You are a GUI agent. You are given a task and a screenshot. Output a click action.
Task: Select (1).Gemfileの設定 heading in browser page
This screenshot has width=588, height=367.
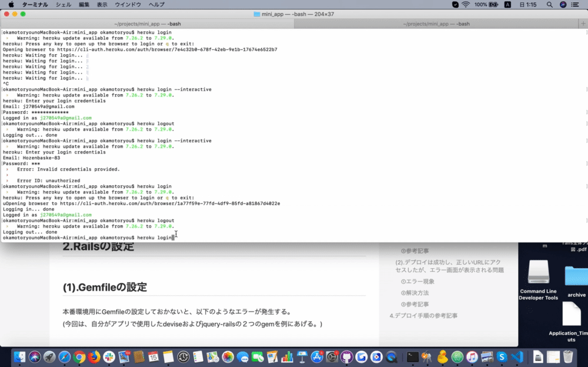105,287
